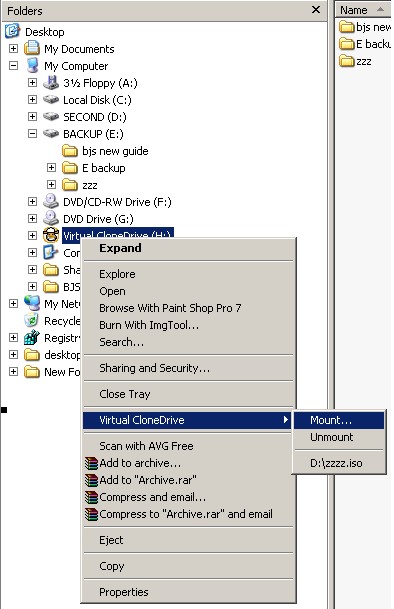This screenshot has width=394, height=609.
Task: Expand the My Documents node
Action: [x=14, y=49]
